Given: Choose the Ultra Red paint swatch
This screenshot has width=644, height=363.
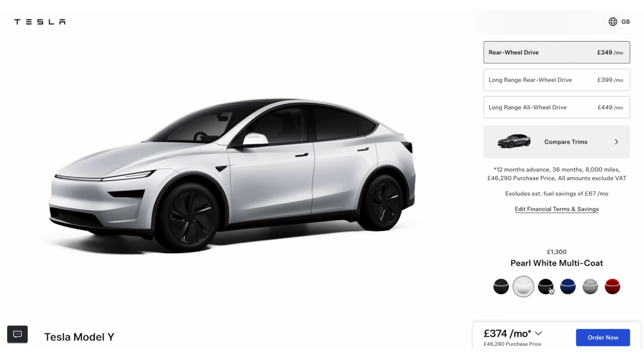Looking at the screenshot, I should pos(612,287).
